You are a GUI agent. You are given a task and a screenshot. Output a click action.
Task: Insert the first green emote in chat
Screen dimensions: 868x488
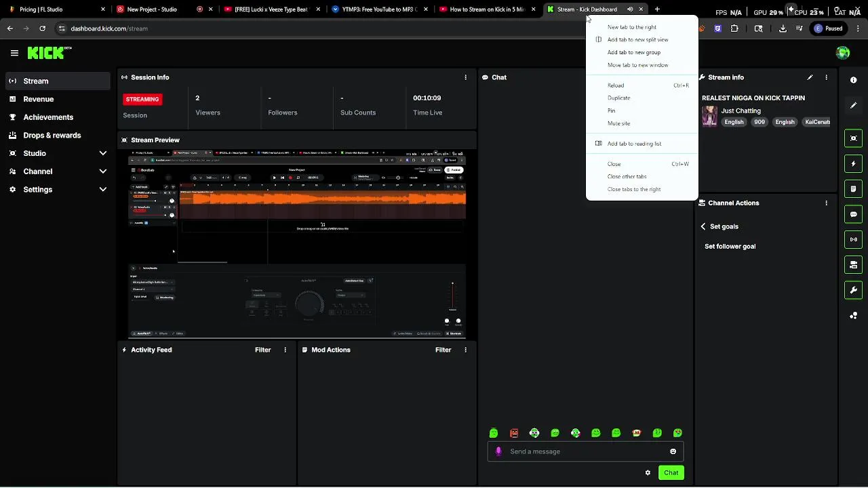tap(494, 433)
